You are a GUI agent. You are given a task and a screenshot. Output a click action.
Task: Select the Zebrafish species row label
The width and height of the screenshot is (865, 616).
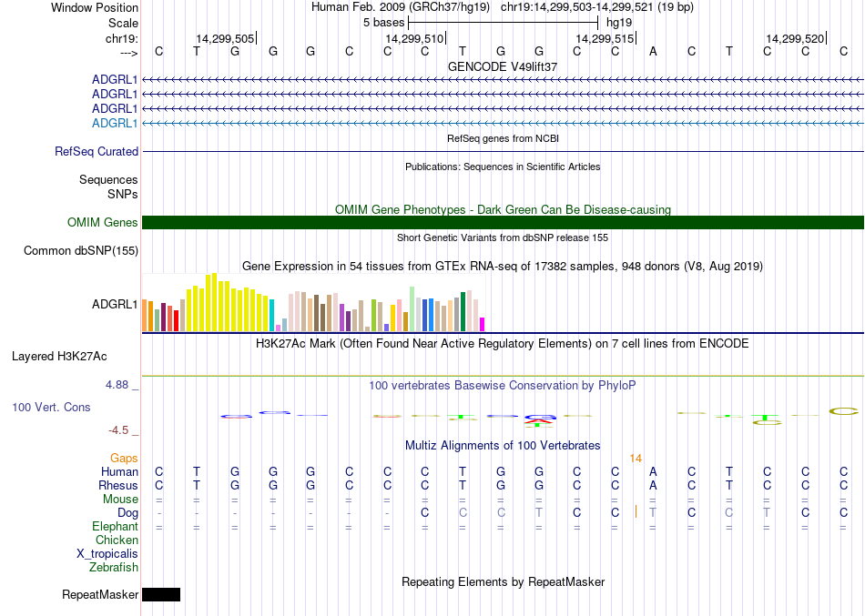click(114, 568)
